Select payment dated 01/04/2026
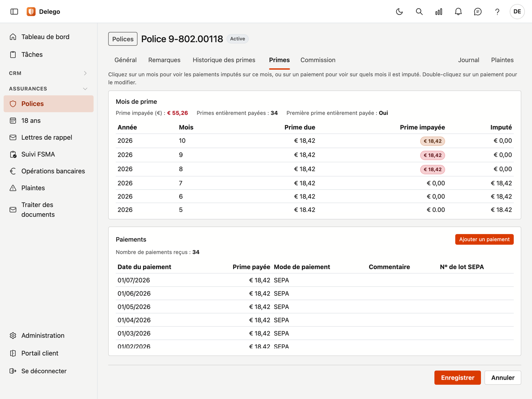Image resolution: width=532 pixels, height=399 pixels. tap(315, 320)
